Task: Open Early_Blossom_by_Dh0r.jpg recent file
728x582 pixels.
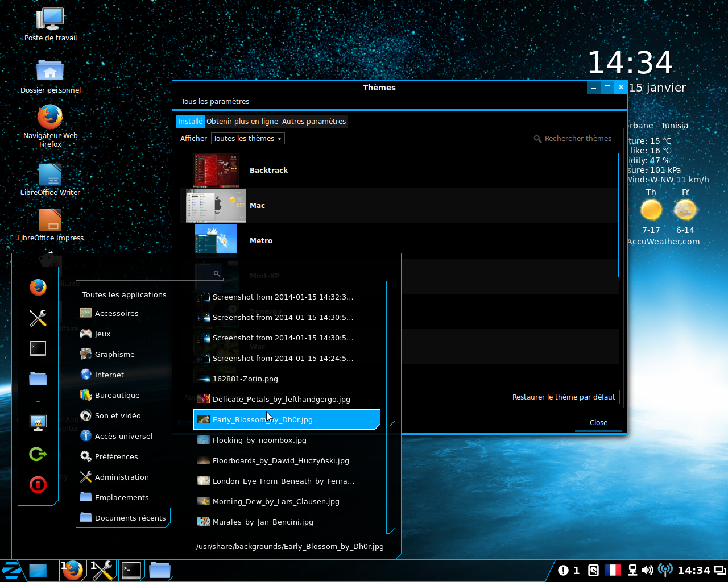Action: click(x=287, y=419)
